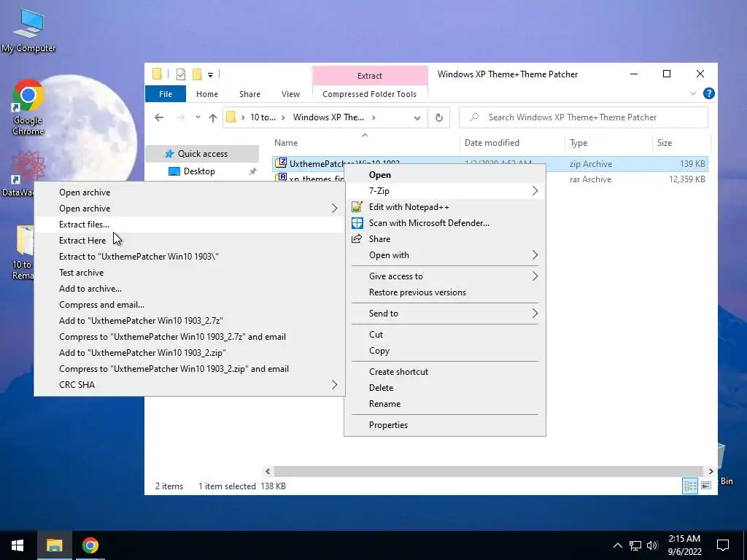
Task: Click the taskbar clock showing 2:15 AM
Action: (x=684, y=545)
